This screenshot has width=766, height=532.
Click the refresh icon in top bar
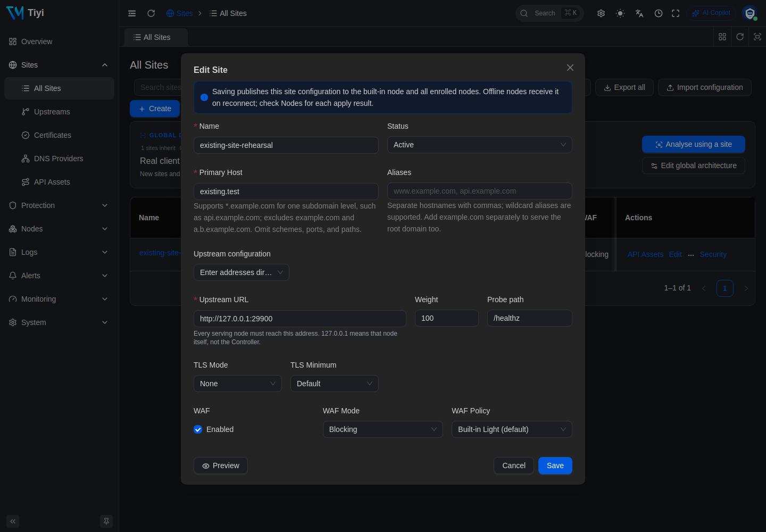pos(151,13)
